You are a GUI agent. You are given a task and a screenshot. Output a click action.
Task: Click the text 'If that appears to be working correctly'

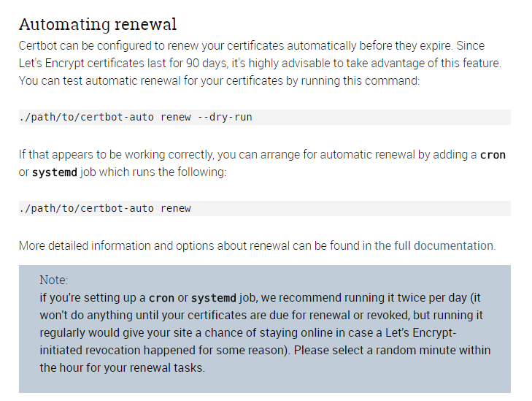point(116,155)
